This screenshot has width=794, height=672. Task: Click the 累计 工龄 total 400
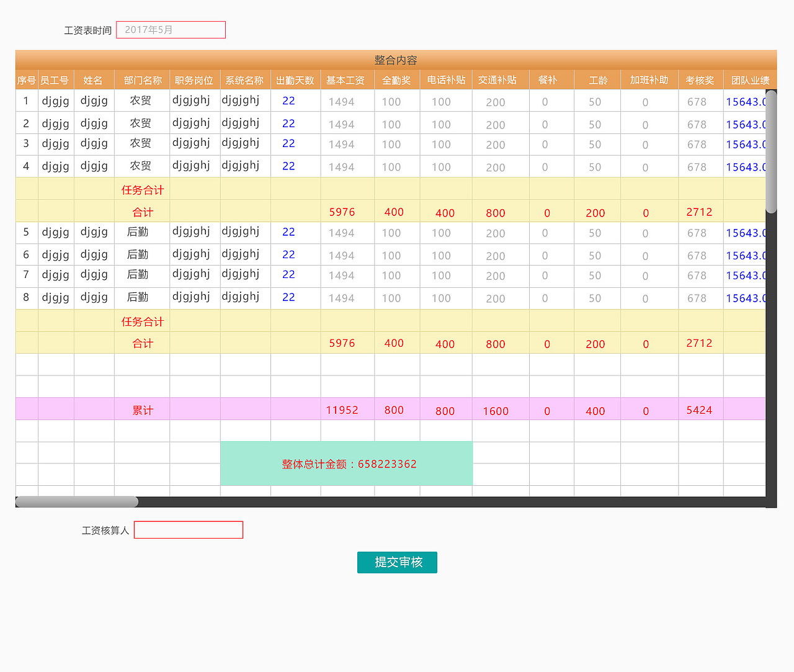(x=595, y=411)
